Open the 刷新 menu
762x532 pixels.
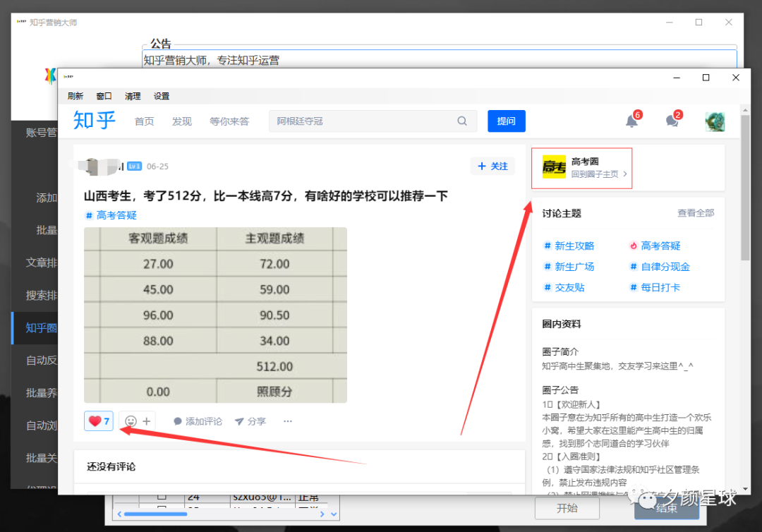point(75,96)
